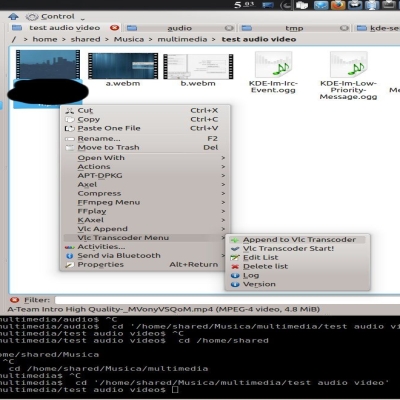
Task: Go to home in breadcrumb path
Action: 45,39
